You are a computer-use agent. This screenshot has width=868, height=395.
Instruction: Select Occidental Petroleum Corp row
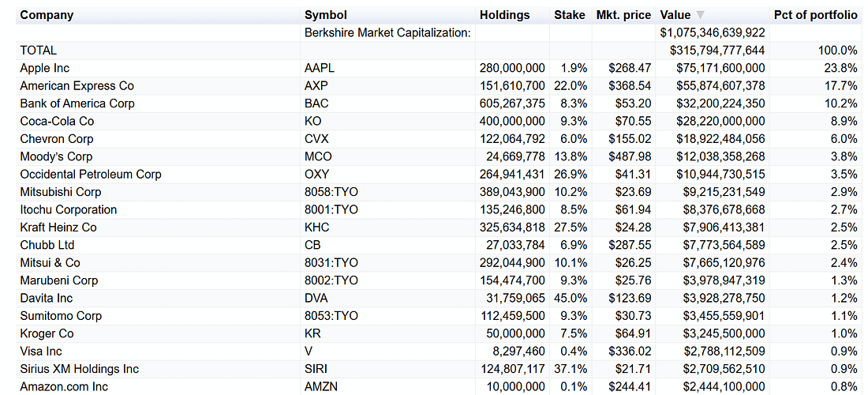coord(91,174)
